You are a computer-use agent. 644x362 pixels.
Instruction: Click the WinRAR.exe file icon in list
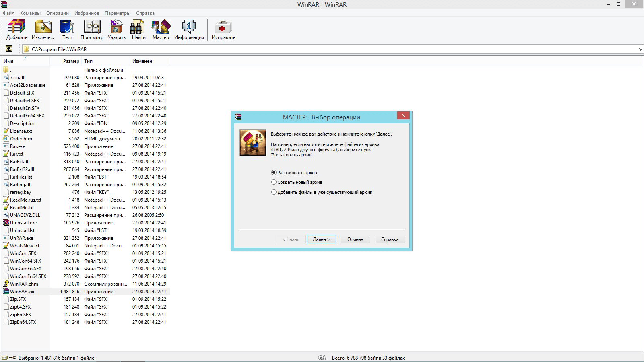pyautogui.click(x=6, y=292)
